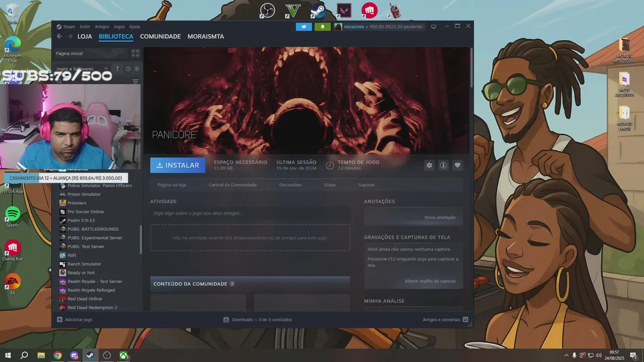
Task: Open the Guias link
Action: [x=330, y=185]
